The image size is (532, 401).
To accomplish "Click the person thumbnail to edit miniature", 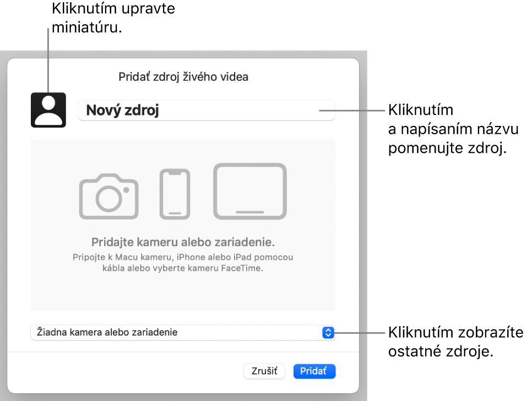I will point(48,110).
